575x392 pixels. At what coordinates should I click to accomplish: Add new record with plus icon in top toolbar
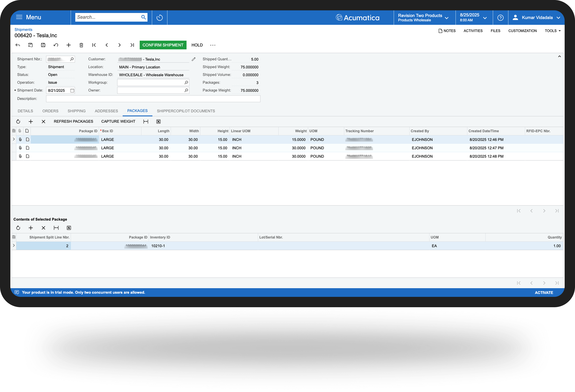tap(69, 45)
